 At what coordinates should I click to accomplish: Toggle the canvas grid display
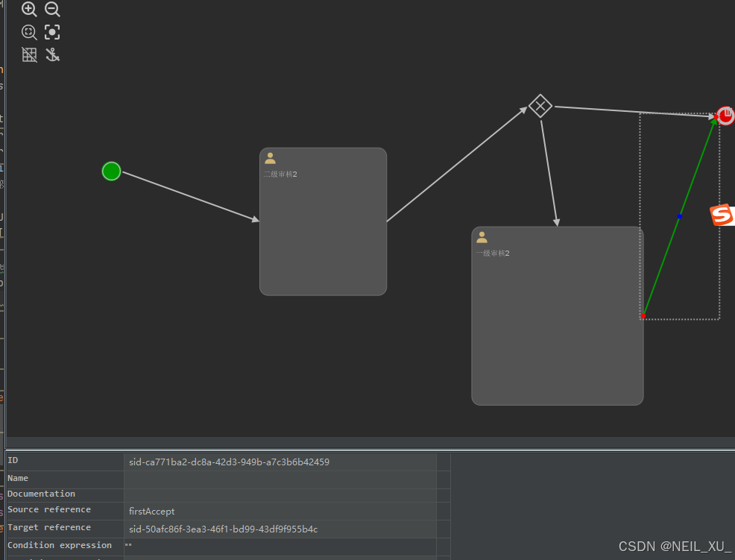tap(29, 54)
